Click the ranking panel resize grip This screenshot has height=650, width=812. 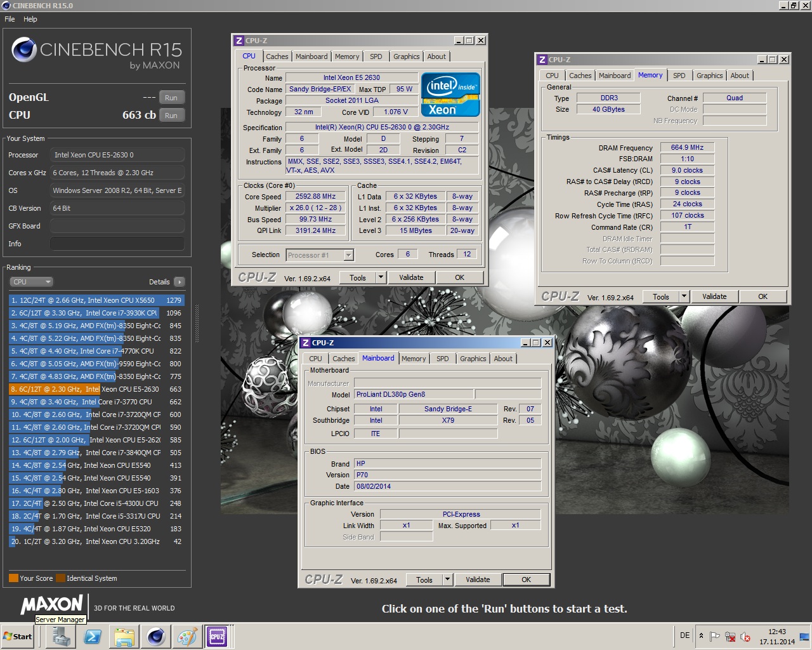pyautogui.click(x=197, y=324)
